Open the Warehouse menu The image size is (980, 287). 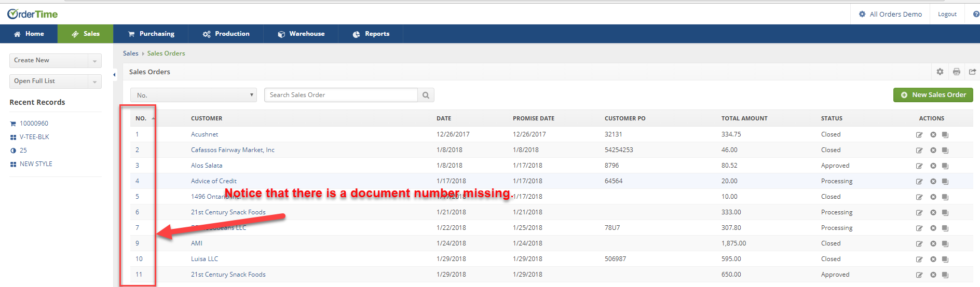click(301, 34)
